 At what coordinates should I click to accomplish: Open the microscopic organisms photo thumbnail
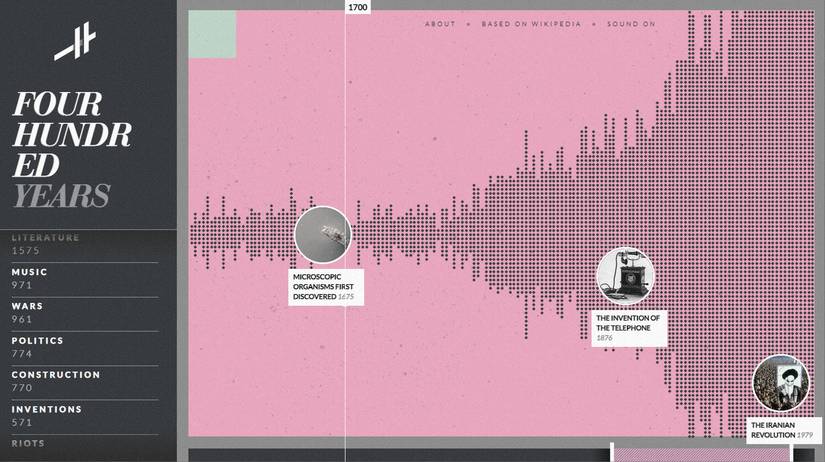(323, 235)
